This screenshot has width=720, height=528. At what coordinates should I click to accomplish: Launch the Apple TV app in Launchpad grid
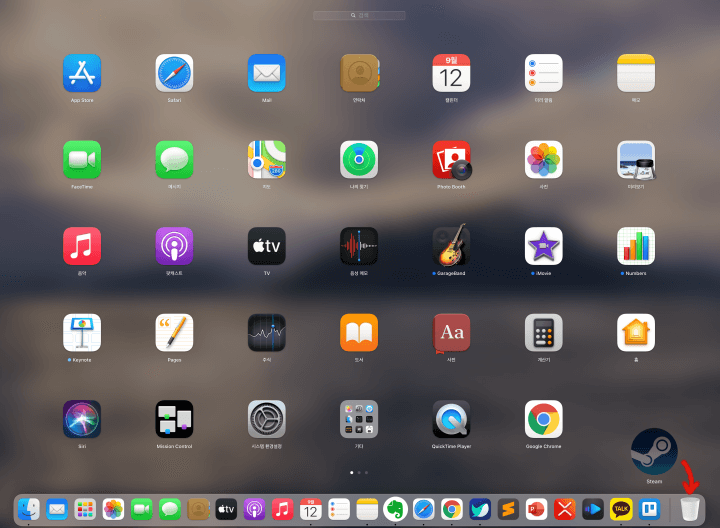click(267, 246)
